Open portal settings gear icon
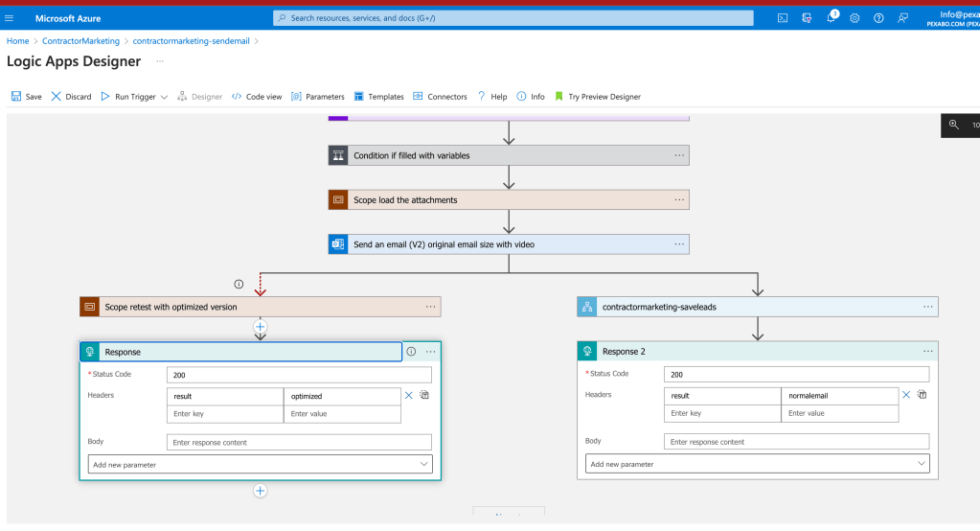Screen dimensions: 980x531 coord(855,18)
